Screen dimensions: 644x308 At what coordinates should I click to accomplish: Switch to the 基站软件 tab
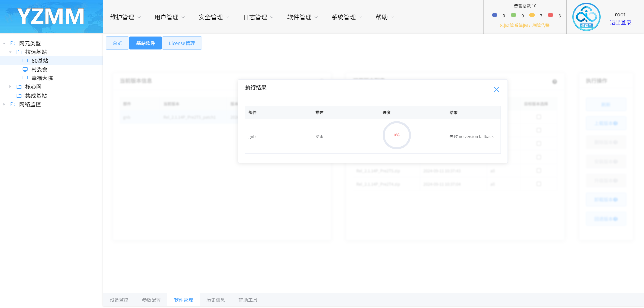[146, 43]
